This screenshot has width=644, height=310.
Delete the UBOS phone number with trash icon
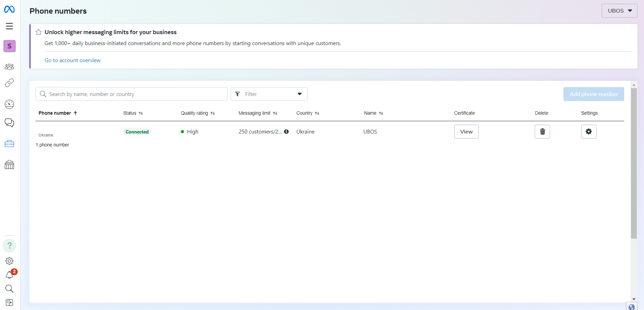pyautogui.click(x=542, y=131)
